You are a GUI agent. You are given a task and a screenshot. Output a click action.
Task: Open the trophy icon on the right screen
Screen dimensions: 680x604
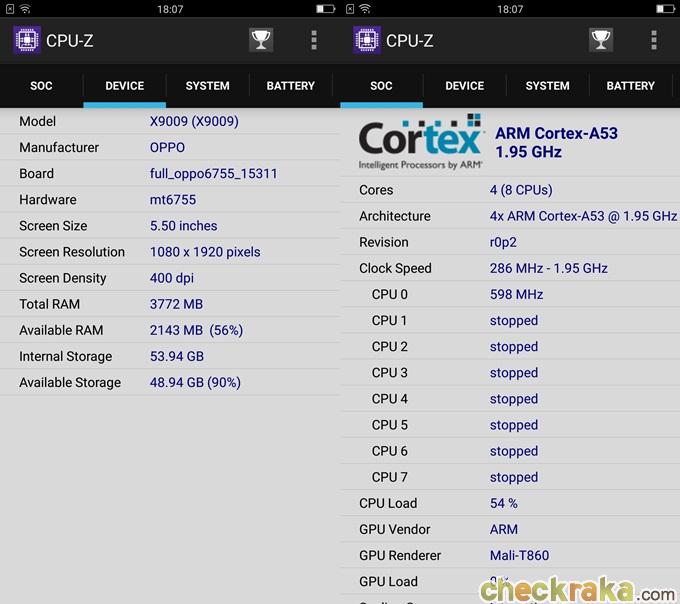pyautogui.click(x=601, y=40)
